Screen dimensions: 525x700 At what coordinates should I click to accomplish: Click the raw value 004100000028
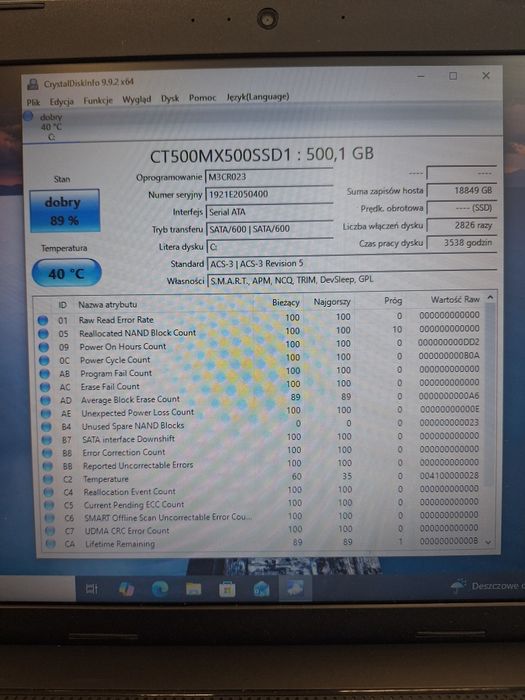pyautogui.click(x=449, y=475)
